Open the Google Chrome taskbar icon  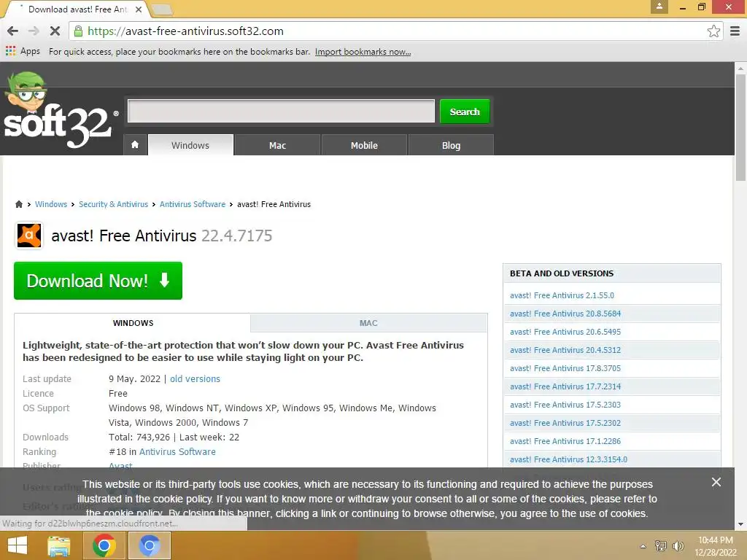(x=104, y=545)
